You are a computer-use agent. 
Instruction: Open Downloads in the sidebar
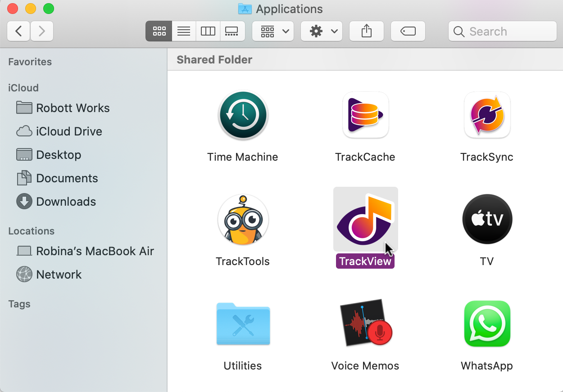[66, 202]
